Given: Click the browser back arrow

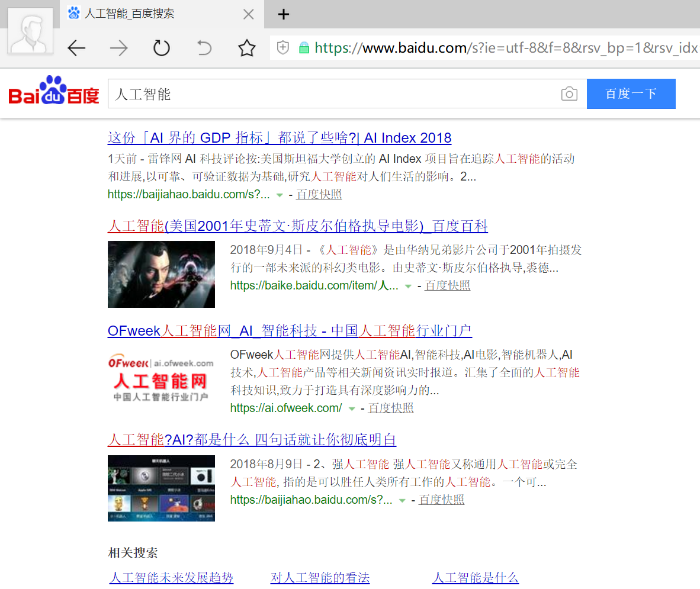Looking at the screenshot, I should pyautogui.click(x=76, y=48).
